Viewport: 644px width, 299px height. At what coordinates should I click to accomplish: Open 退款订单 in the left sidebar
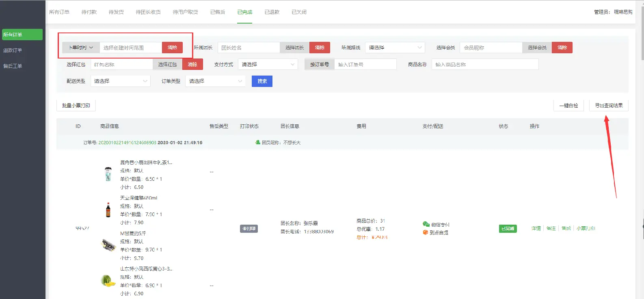point(13,50)
